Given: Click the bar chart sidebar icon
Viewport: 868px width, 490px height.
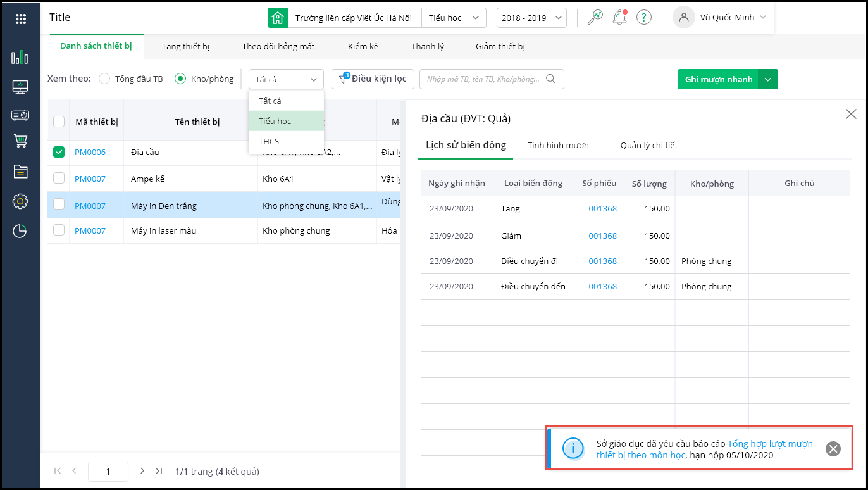Looking at the screenshot, I should pyautogui.click(x=20, y=58).
